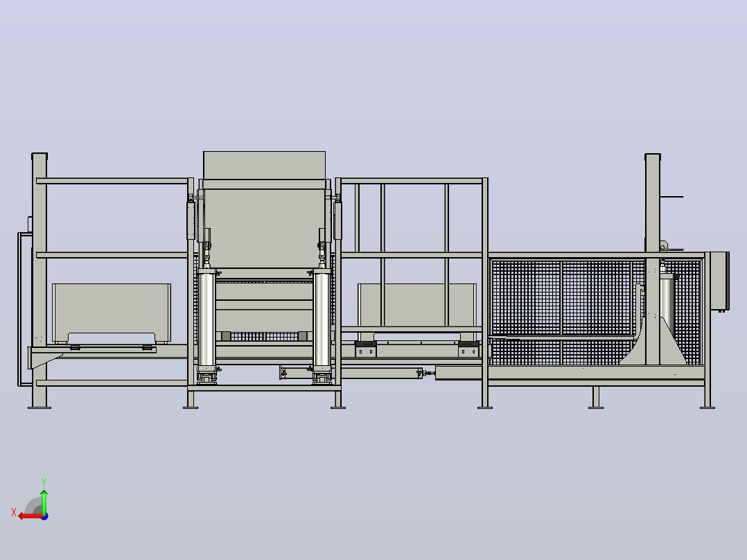Viewport: 747px width, 560px height.
Task: Select the left vertical lift cylinder
Action: 206,320
